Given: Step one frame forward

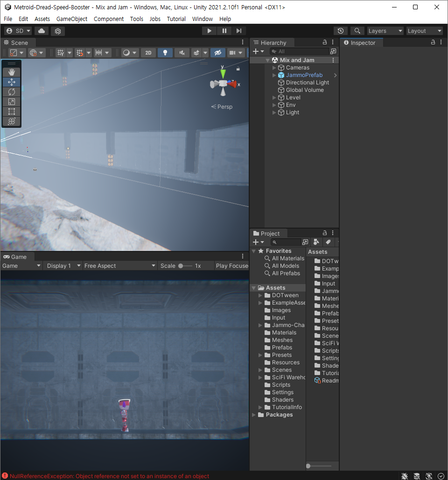Looking at the screenshot, I should [239, 31].
